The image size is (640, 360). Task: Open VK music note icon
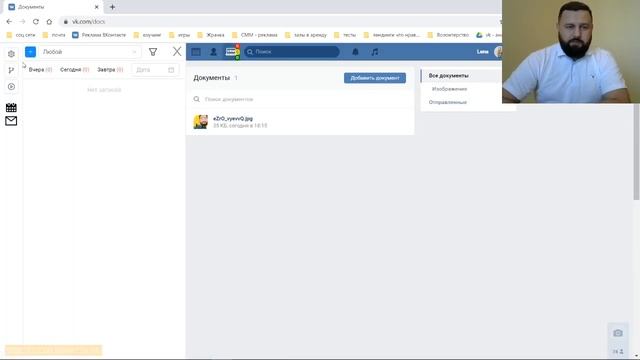(x=375, y=52)
